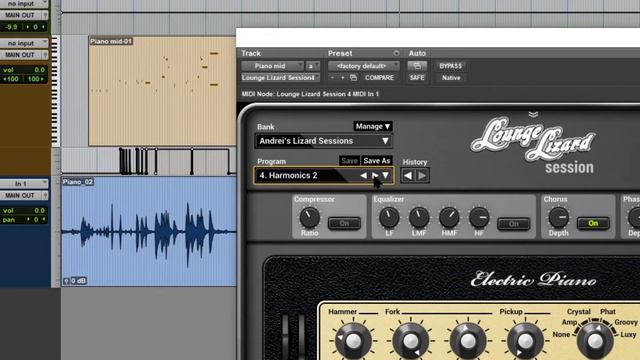Viewport: 640px width, 360px height.
Task: Adjust the Compressor Ratio knob
Action: (x=309, y=217)
